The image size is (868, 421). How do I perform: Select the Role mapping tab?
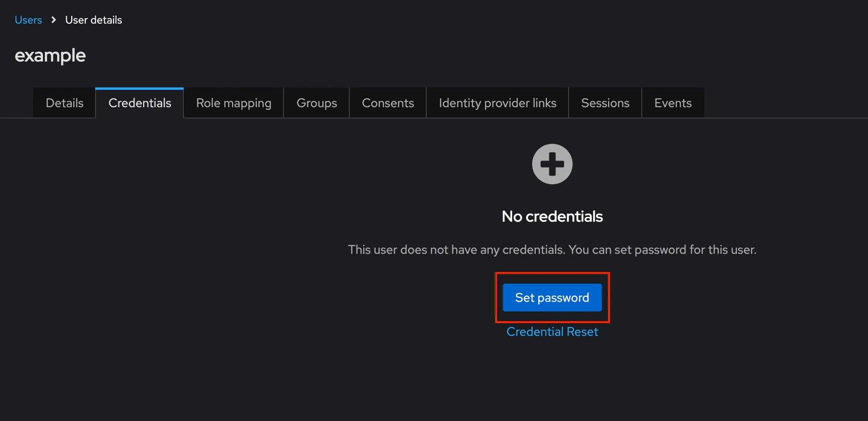coord(233,103)
